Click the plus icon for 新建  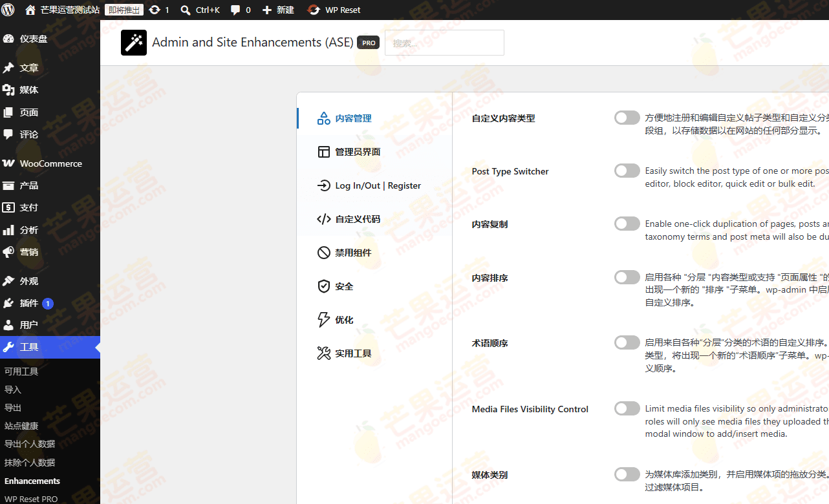267,10
